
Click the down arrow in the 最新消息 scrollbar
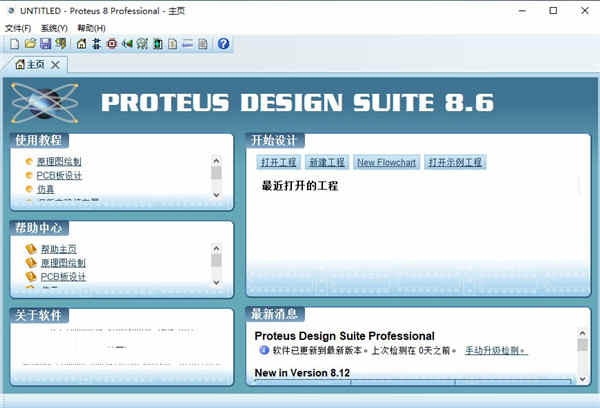(x=582, y=379)
